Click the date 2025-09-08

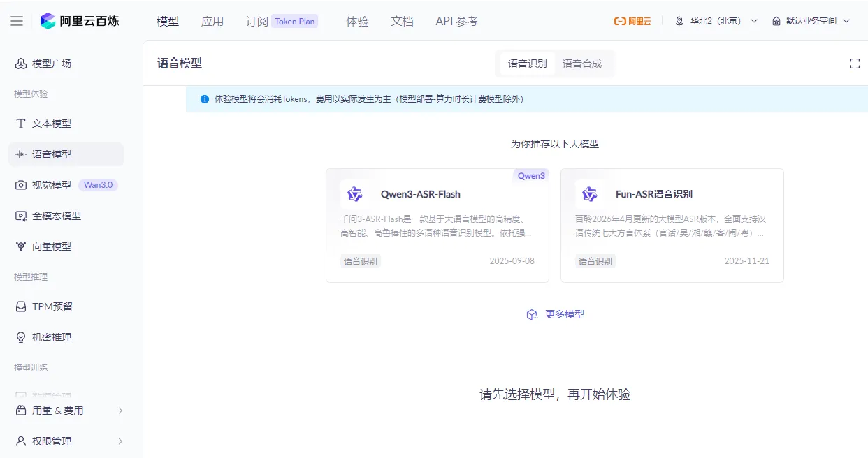tap(512, 261)
